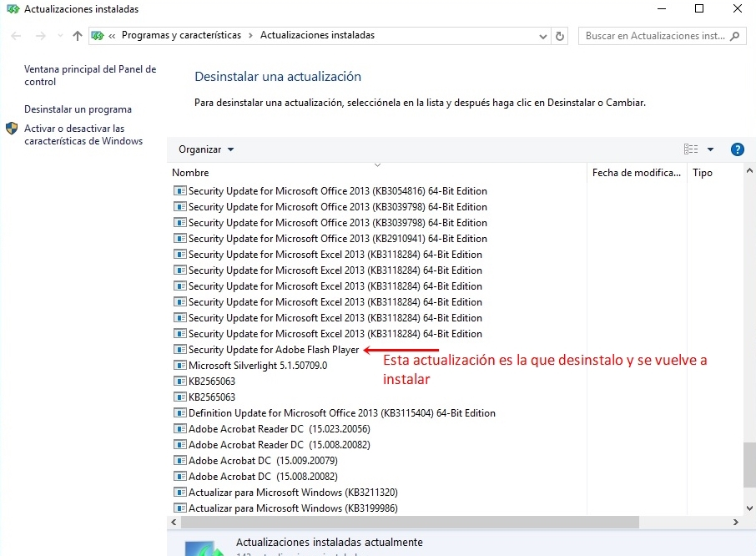Click the vertical scrollbar down arrow
Image resolution: width=756 pixels, height=556 pixels.
[x=749, y=508]
